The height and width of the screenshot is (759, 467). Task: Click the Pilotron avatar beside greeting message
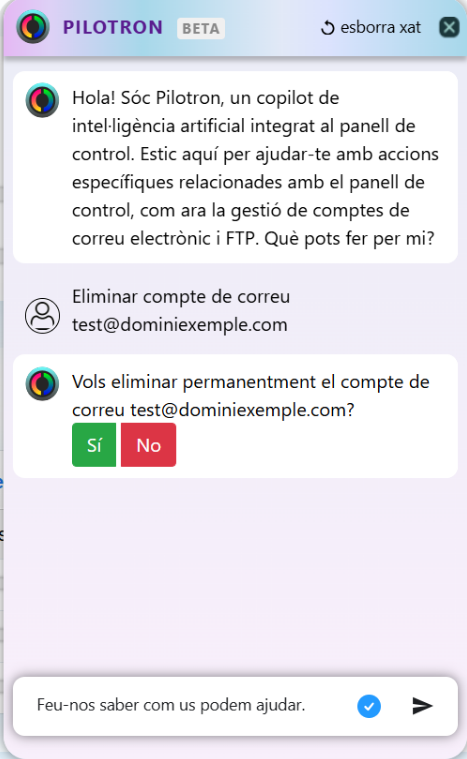[x=42, y=100]
